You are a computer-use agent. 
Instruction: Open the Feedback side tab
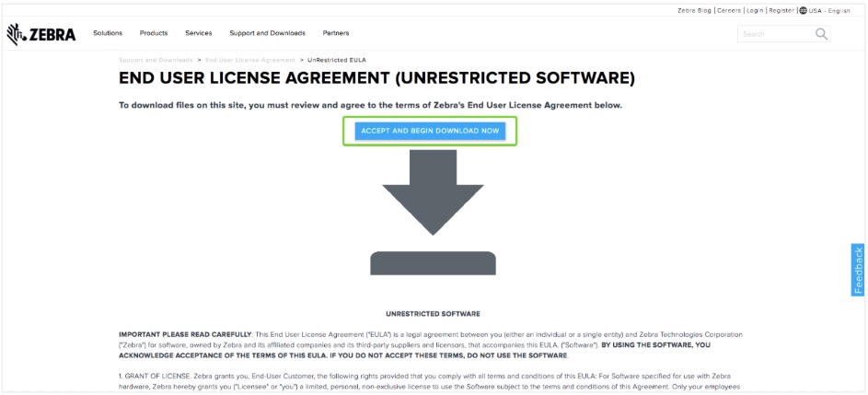(x=858, y=270)
